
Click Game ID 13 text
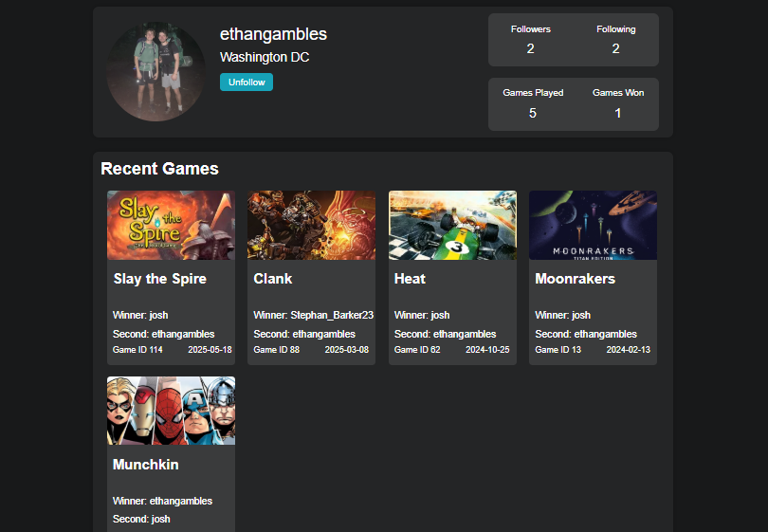pos(558,350)
